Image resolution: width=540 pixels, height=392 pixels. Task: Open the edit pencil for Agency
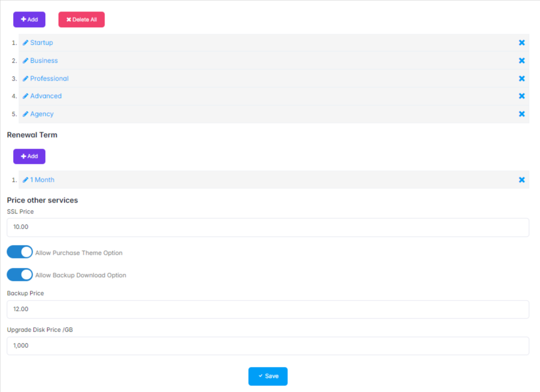25,114
